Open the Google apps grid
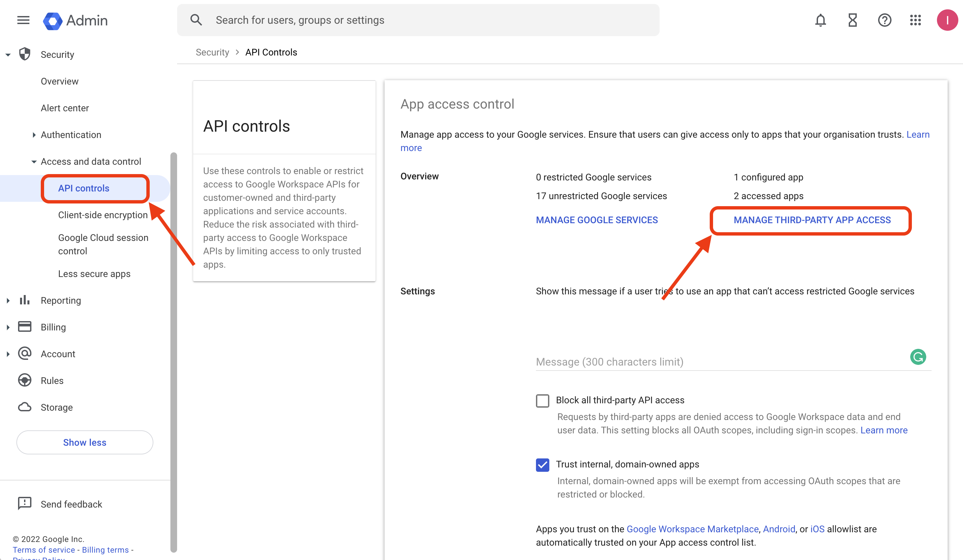This screenshot has width=963, height=560. [x=916, y=20]
